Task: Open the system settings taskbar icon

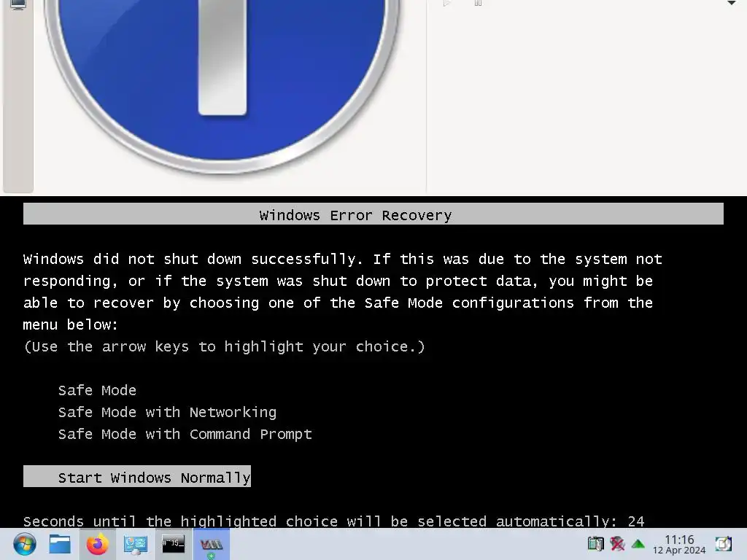Action: click(x=135, y=544)
